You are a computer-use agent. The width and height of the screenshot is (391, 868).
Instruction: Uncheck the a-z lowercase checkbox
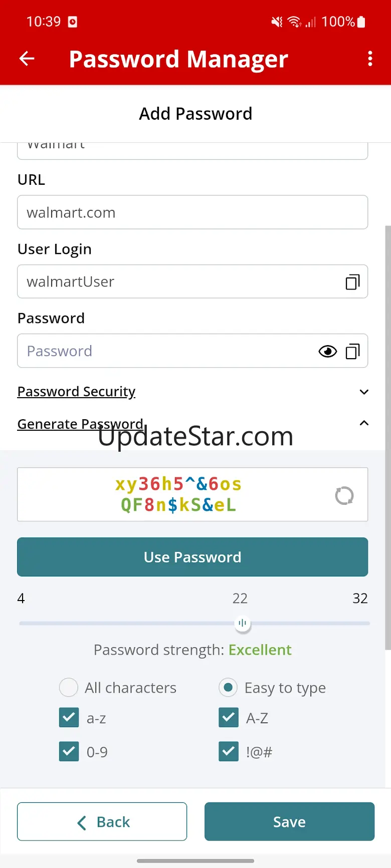[69, 718]
